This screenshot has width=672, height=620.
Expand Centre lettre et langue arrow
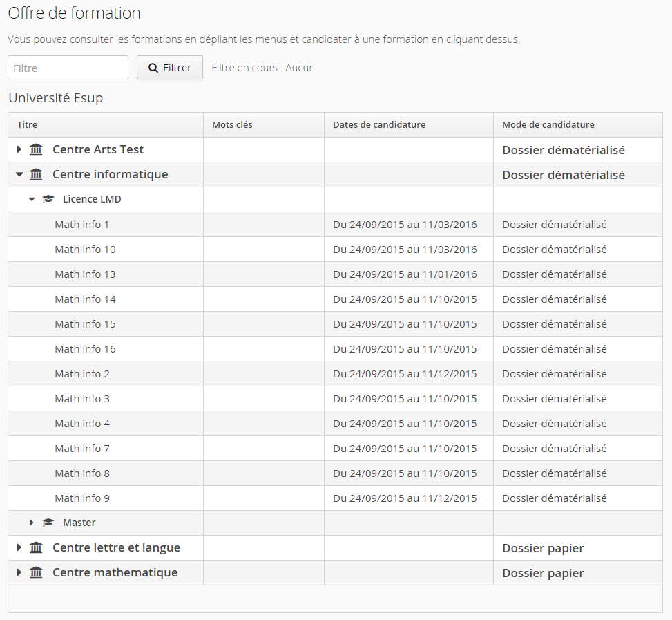19,548
